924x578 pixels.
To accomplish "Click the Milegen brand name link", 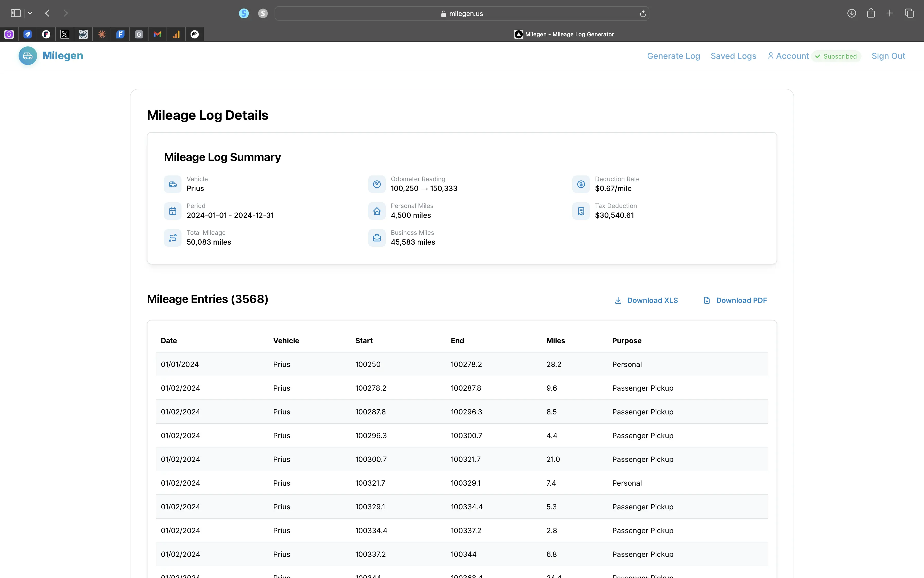I will 63,55.
